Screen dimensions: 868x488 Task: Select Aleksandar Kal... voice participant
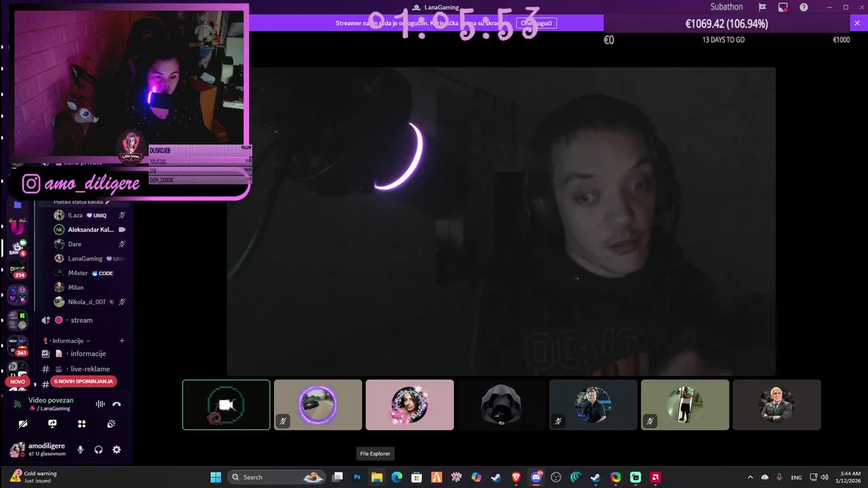pos(90,230)
